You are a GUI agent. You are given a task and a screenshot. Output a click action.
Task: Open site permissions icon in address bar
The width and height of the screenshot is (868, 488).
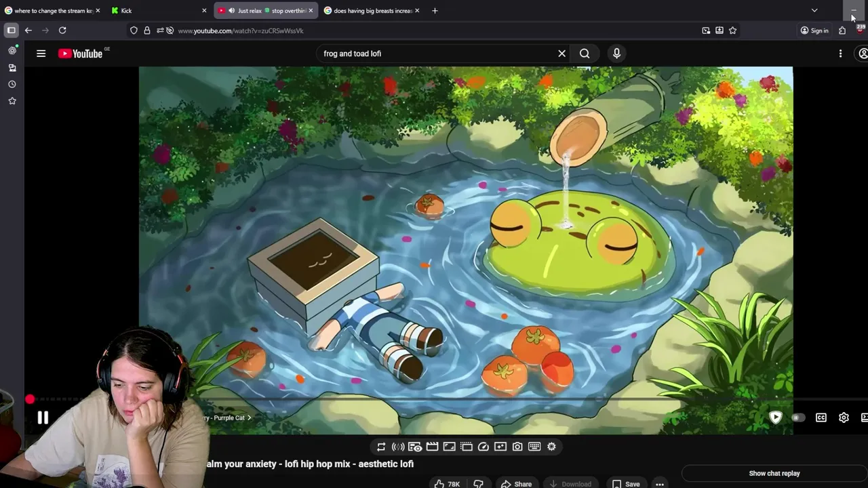click(x=159, y=30)
